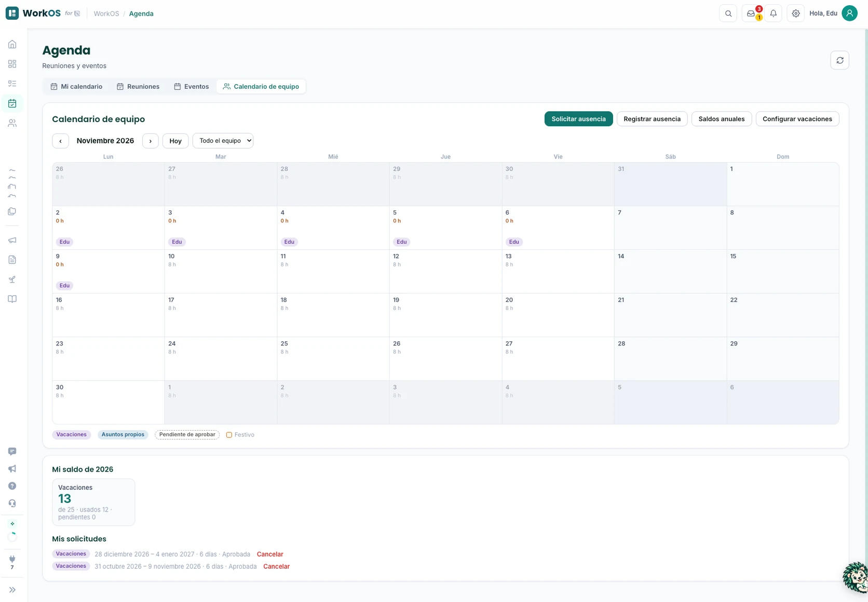
Task: Cancel the 28 diciembre 2026 vacation request
Action: pyautogui.click(x=270, y=554)
